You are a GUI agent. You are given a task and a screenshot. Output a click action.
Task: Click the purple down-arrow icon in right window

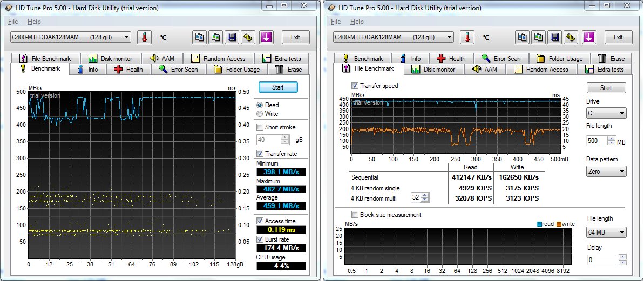(x=589, y=37)
